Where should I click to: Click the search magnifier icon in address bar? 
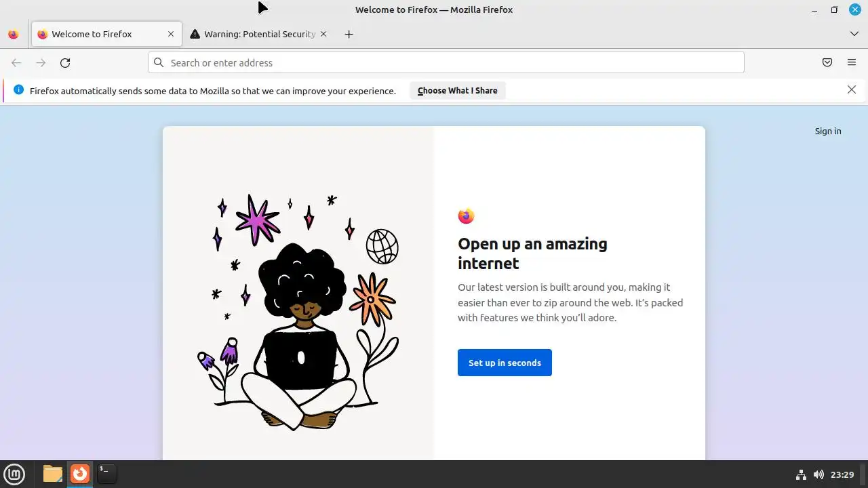click(159, 62)
